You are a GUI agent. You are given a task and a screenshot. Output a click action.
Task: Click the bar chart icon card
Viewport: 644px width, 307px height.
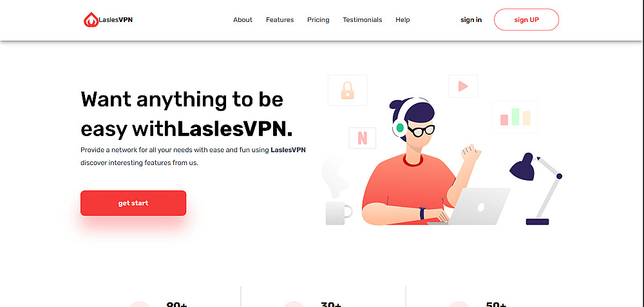coord(515,117)
